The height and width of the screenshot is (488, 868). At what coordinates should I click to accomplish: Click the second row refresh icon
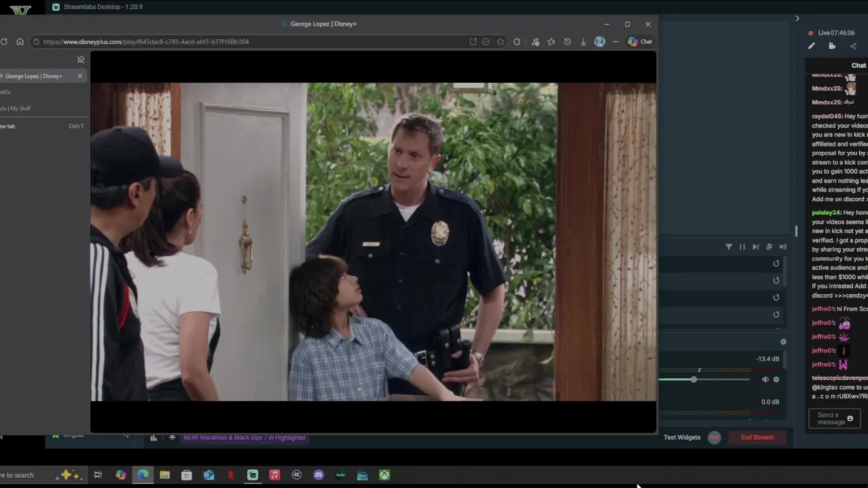(776, 281)
